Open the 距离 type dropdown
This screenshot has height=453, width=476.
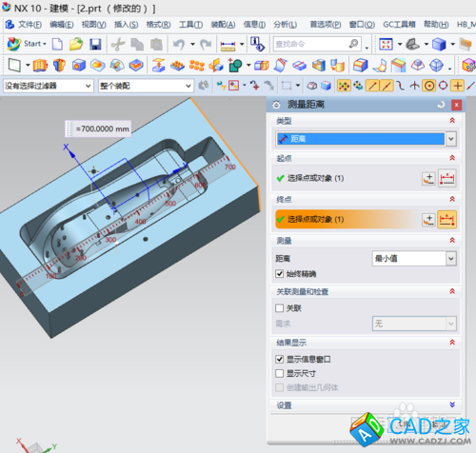(366, 139)
